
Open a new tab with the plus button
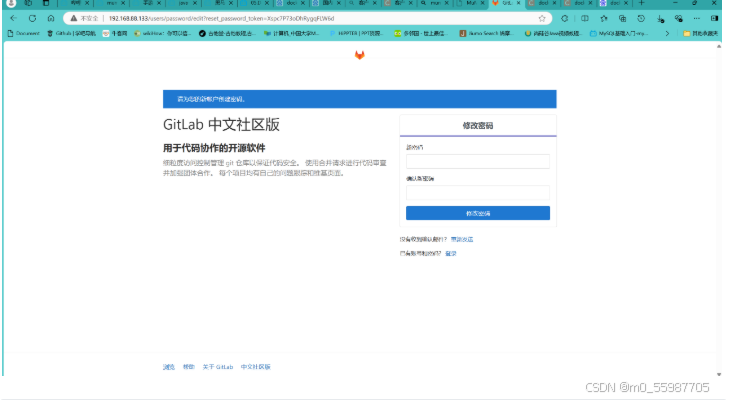642,3
